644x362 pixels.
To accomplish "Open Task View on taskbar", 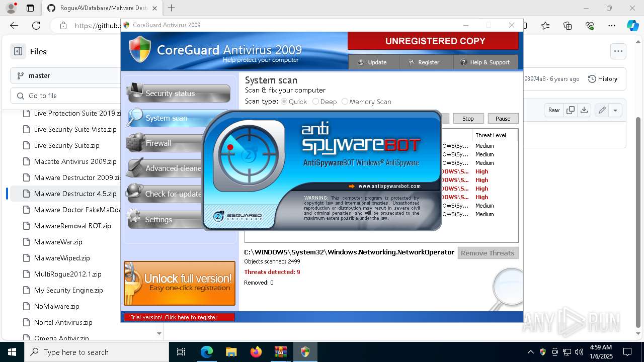I will click(181, 352).
